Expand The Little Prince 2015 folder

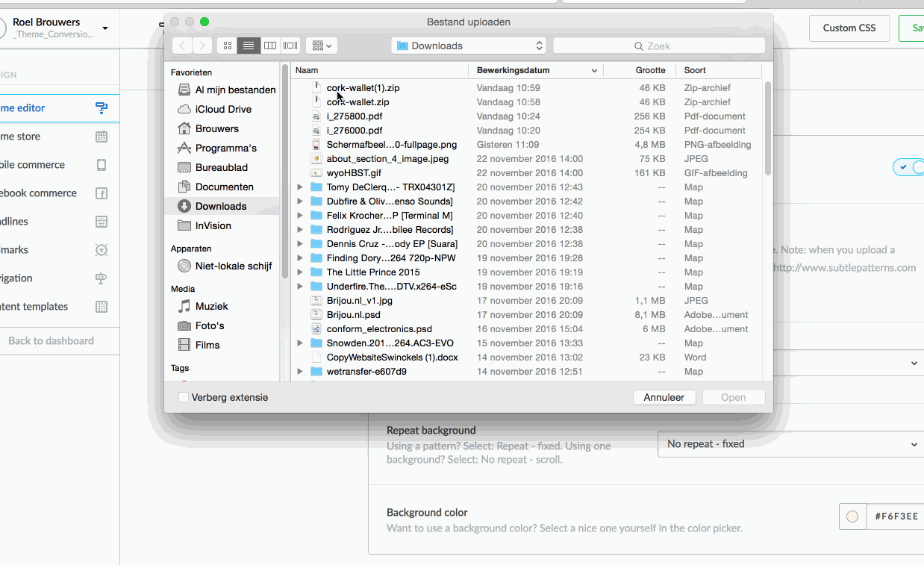(x=300, y=272)
